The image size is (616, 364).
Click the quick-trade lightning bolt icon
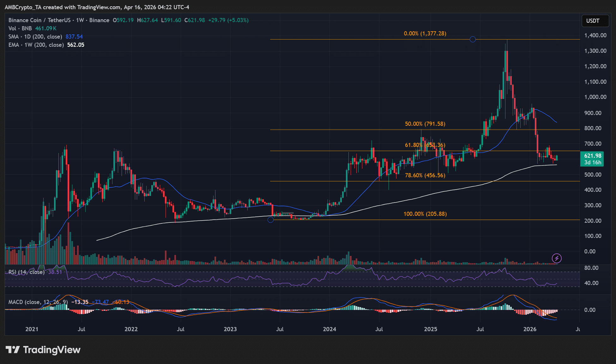[x=556, y=258]
